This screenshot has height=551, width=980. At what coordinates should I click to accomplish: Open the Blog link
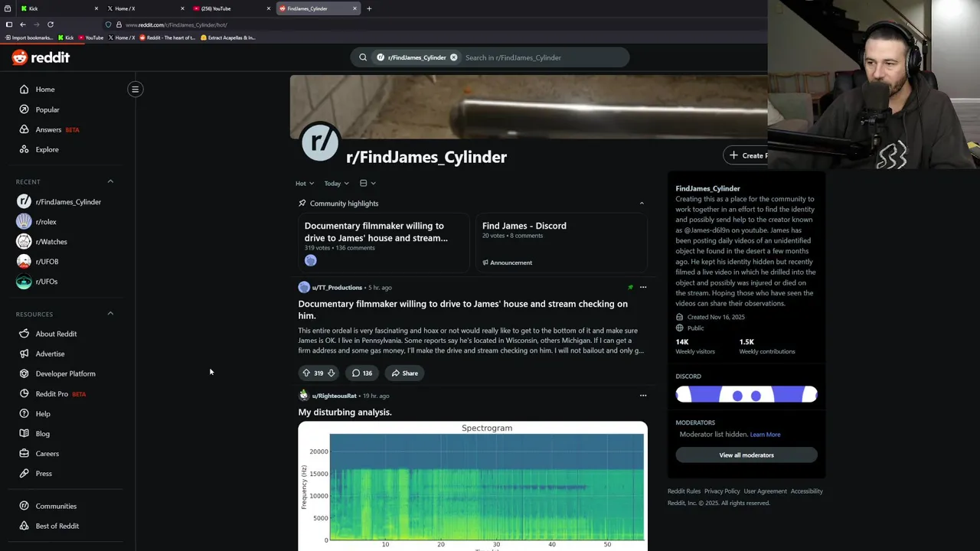point(43,433)
